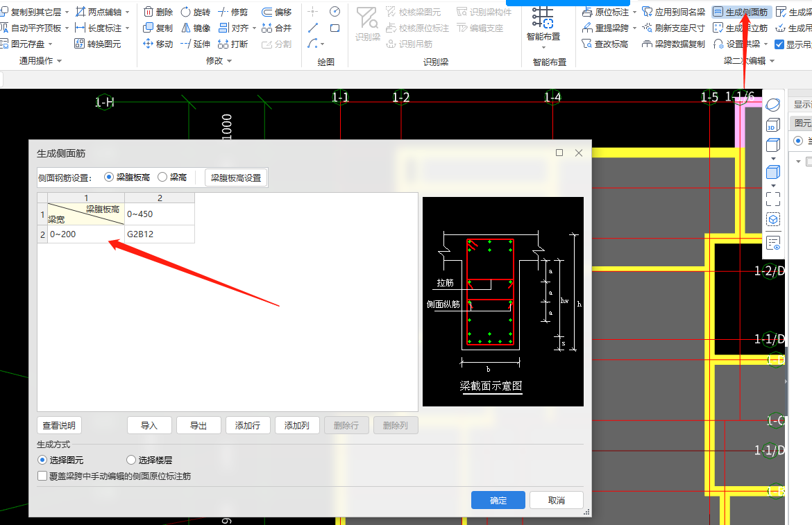Click the wireframe cube view icon
Viewport: 812px width, 525px height.
[x=772, y=145]
